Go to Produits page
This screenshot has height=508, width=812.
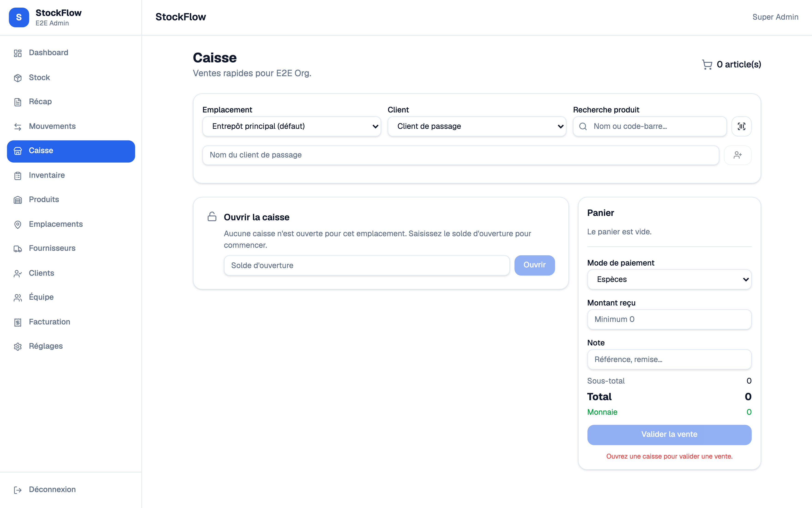[x=71, y=200]
